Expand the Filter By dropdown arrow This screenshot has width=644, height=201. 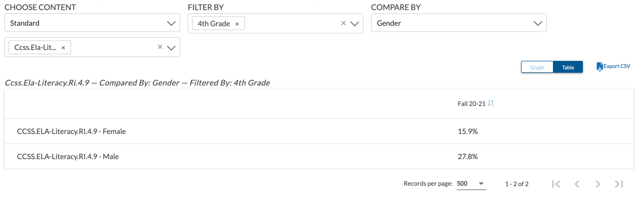coord(355,24)
